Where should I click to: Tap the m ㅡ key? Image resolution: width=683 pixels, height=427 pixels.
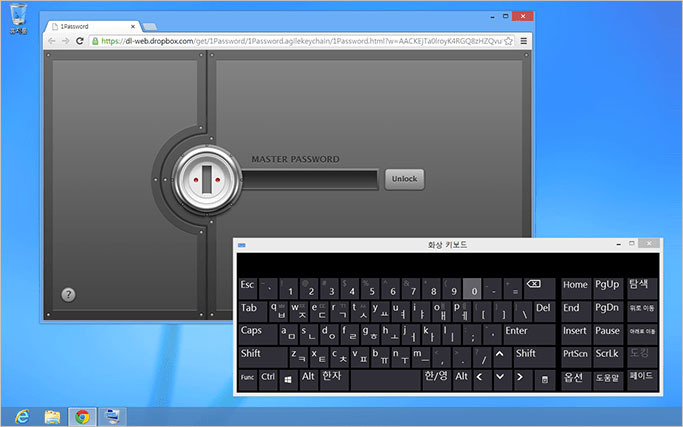click(x=421, y=357)
